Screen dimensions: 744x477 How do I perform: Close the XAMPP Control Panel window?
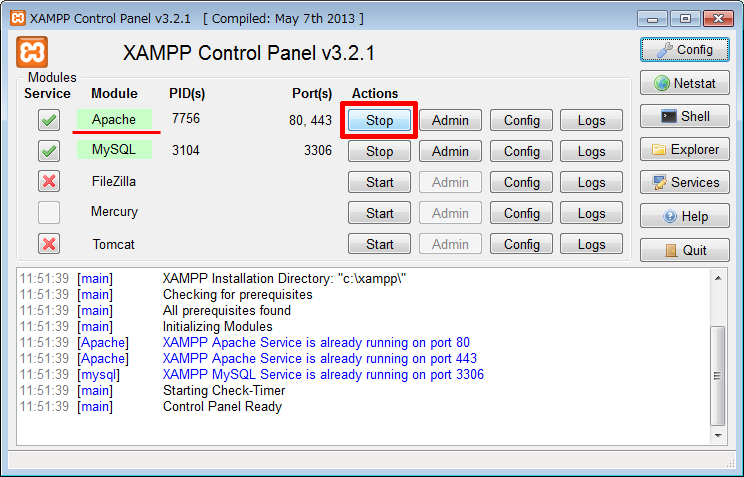click(x=718, y=19)
